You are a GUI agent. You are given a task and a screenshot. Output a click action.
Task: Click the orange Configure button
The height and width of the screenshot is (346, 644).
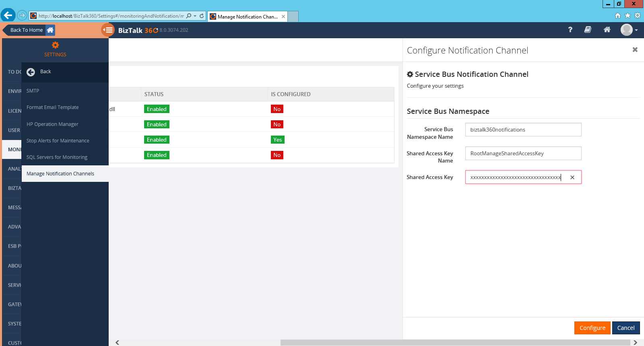tap(592, 328)
